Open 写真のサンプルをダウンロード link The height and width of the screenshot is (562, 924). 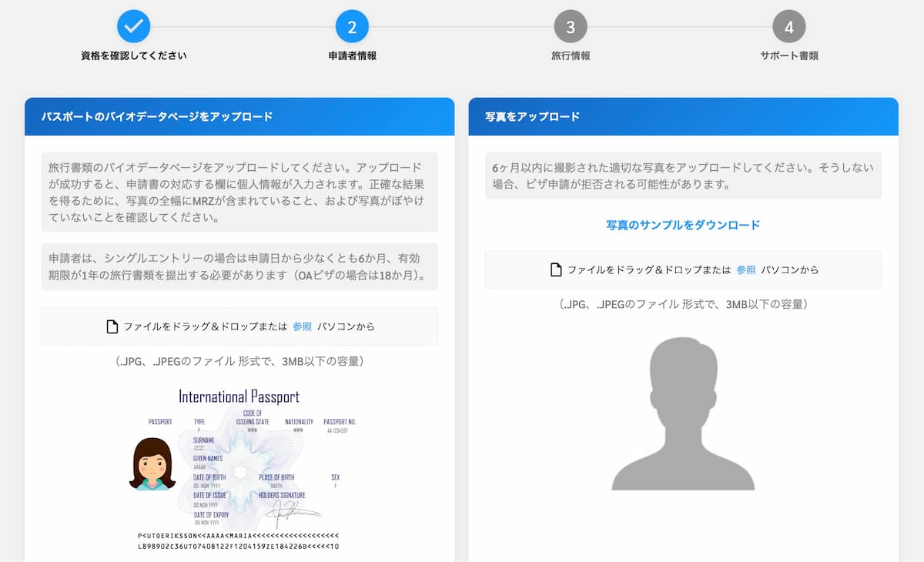683,225
